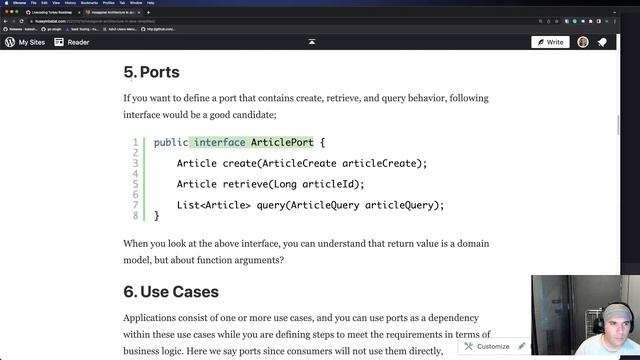
Task: Open a new browser tab with the plus
Action: (x=148, y=12)
